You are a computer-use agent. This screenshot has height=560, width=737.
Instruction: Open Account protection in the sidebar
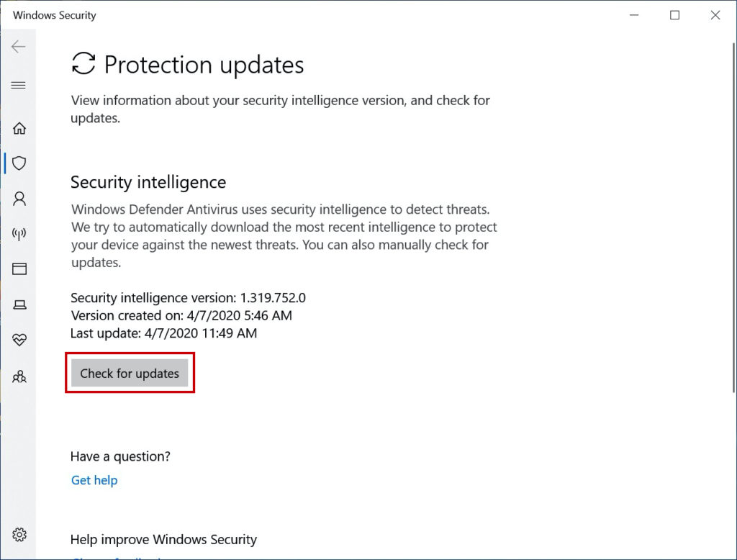(x=19, y=199)
